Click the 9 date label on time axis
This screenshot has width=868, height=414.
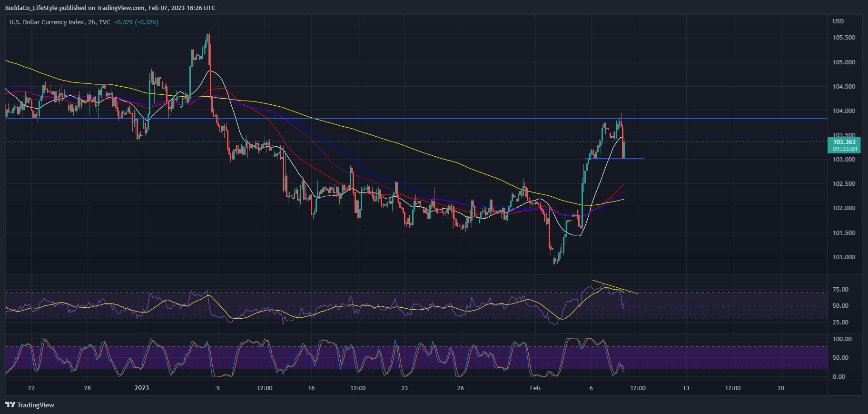(218, 388)
